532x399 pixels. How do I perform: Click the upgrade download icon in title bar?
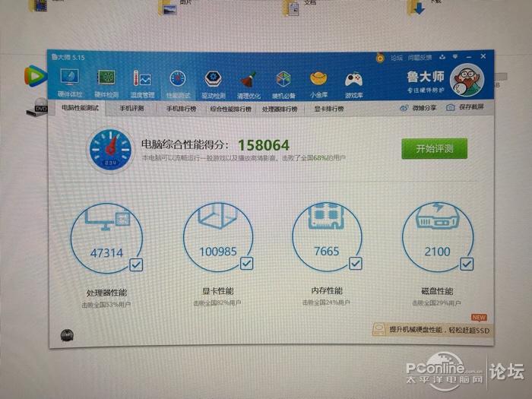click(442, 57)
